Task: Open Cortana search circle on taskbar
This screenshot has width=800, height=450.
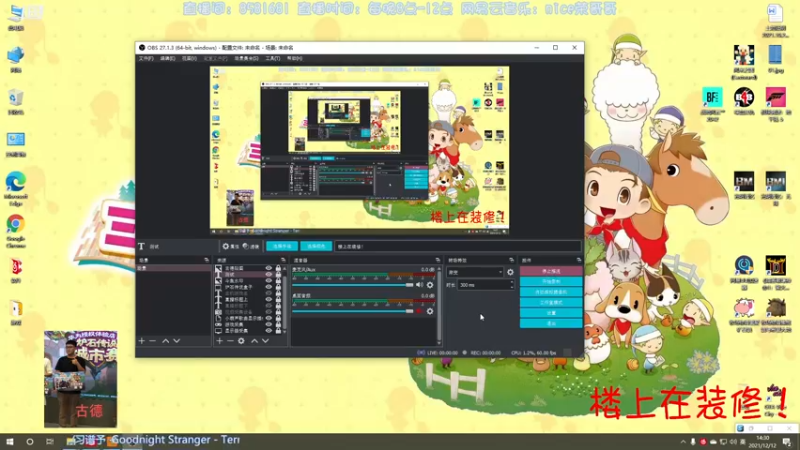Action: click(30, 442)
